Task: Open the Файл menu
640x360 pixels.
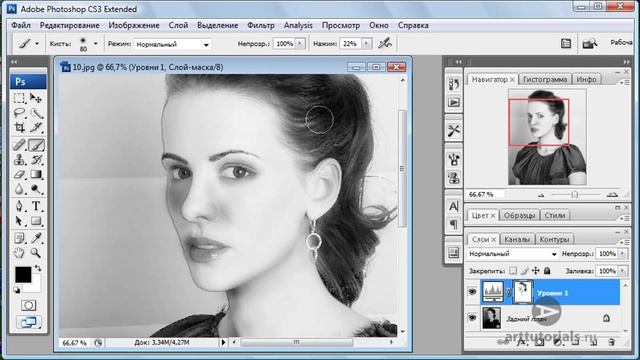Action: [x=21, y=25]
